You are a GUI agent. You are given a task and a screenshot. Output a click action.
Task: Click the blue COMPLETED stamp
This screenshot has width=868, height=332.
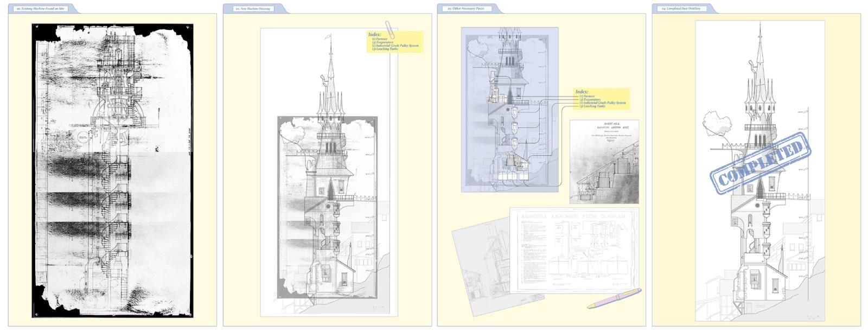[761, 163]
